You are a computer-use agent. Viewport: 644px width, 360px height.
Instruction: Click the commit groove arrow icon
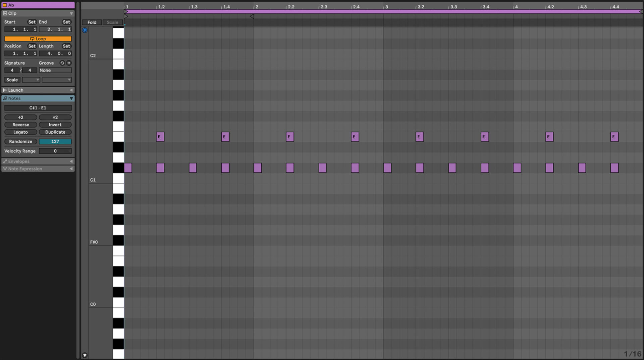click(69, 63)
